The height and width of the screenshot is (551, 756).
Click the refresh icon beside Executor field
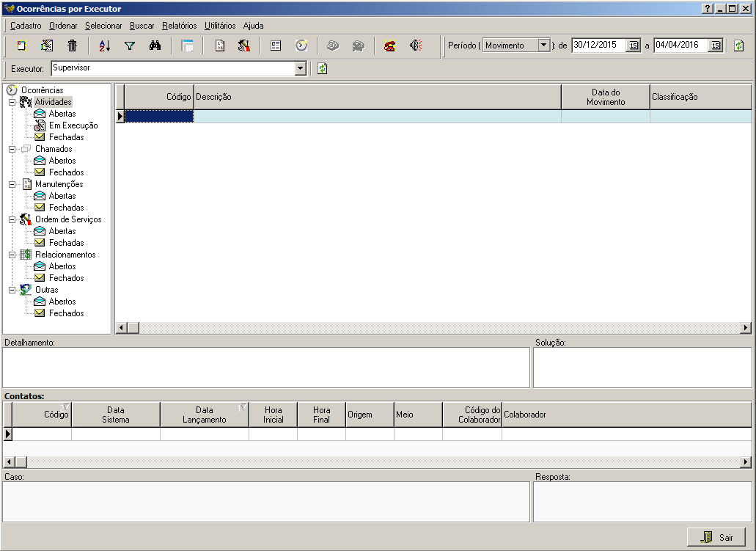click(323, 68)
